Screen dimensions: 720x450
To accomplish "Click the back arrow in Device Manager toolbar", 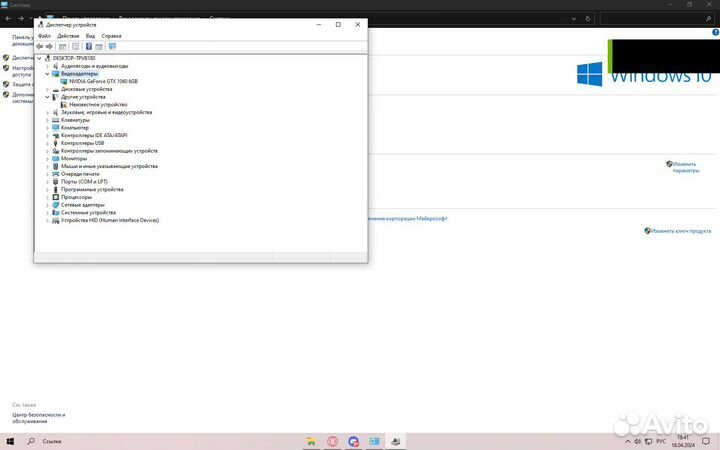I will (x=40, y=46).
